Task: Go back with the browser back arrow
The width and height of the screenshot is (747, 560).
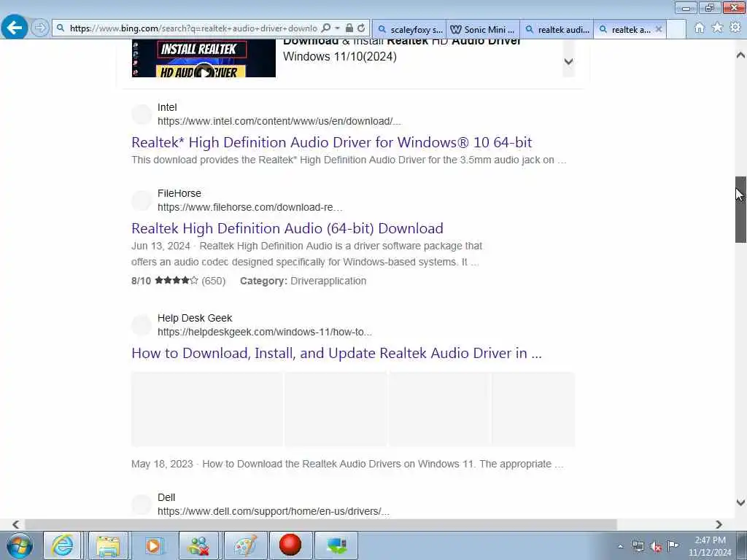Action: [15, 28]
